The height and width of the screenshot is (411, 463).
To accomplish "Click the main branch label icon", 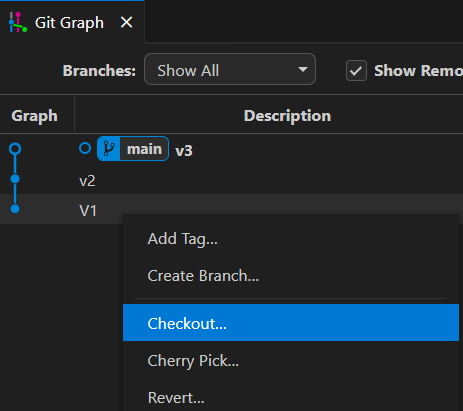I will pyautogui.click(x=109, y=149).
